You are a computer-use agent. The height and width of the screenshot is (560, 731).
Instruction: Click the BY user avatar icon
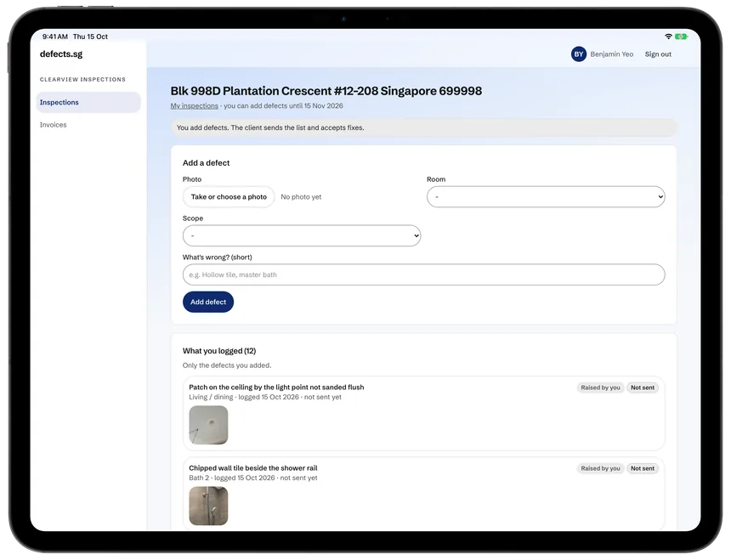point(579,54)
